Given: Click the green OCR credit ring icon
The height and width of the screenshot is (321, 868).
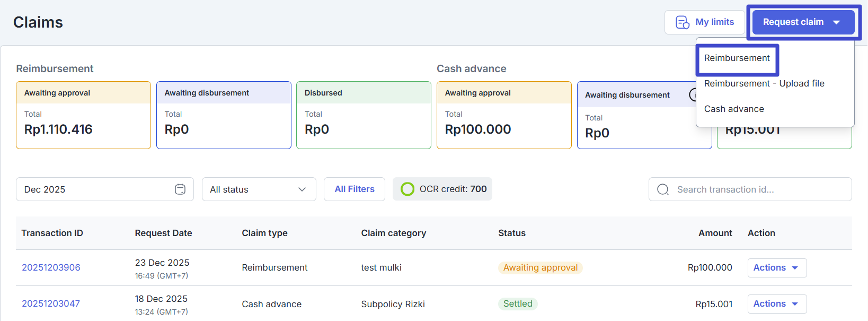Looking at the screenshot, I should [x=407, y=189].
